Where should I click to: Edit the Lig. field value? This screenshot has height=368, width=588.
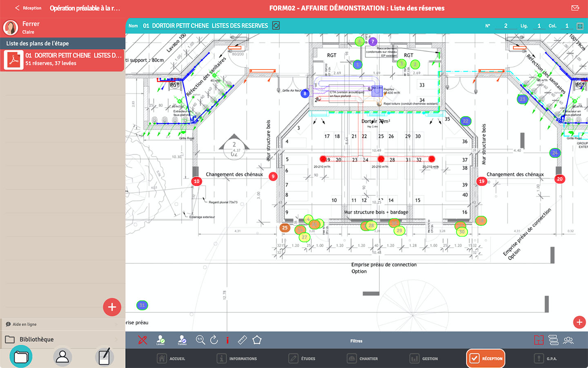coord(539,26)
